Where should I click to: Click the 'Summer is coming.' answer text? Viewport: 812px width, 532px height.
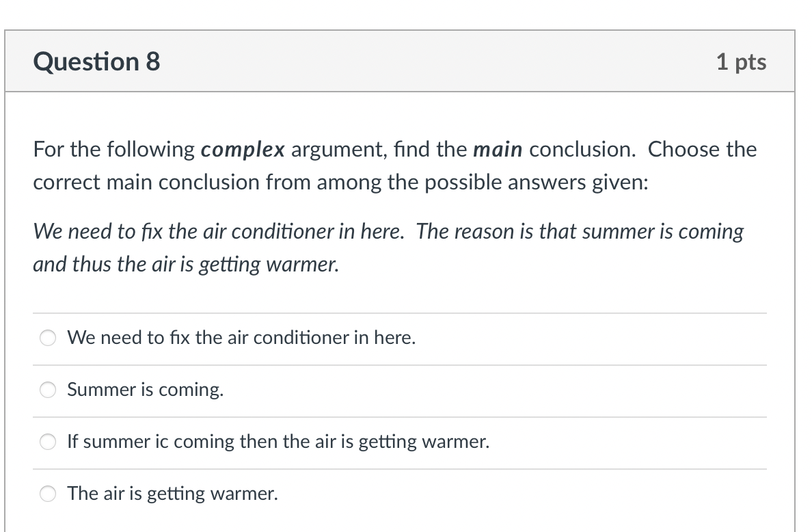click(x=145, y=390)
